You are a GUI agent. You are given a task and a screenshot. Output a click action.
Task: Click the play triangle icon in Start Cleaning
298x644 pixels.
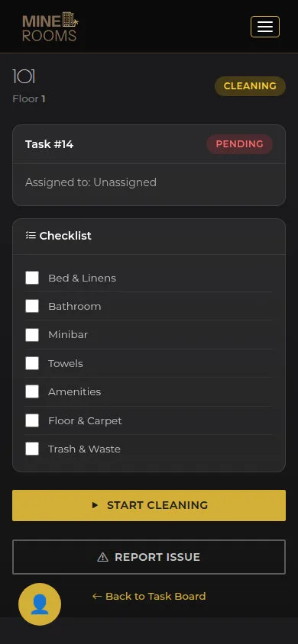95,505
